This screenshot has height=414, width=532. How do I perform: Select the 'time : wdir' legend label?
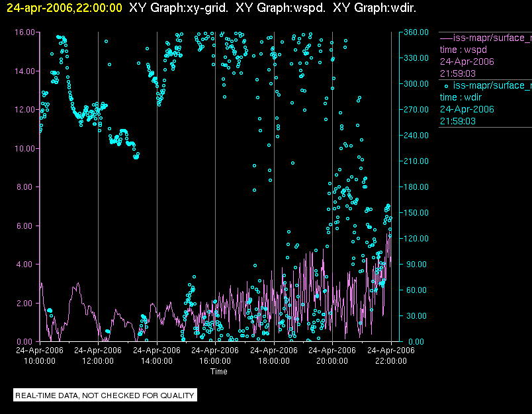point(461,98)
